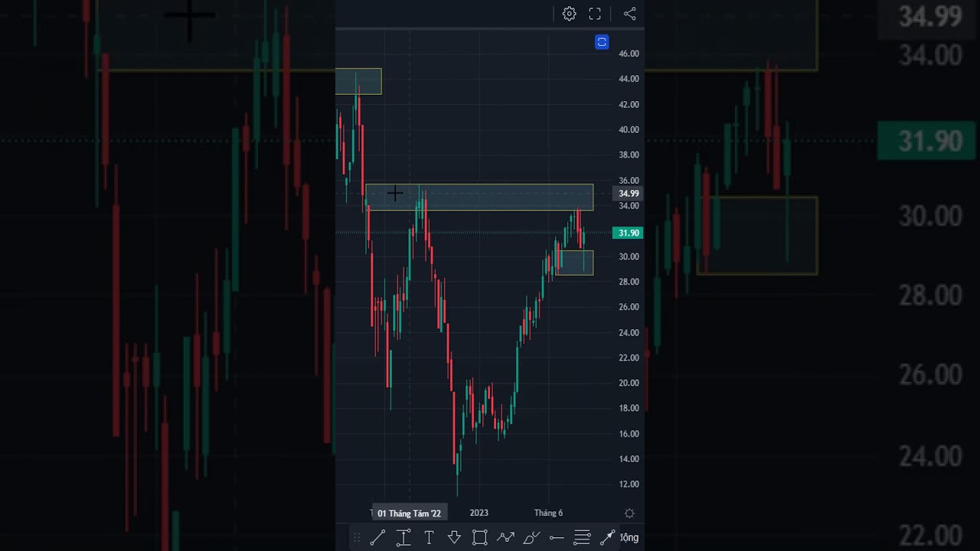Select the Fib retracement tool

582,538
